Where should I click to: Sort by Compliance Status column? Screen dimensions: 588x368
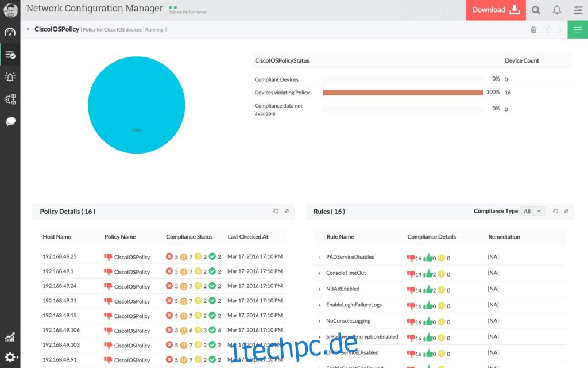(x=189, y=237)
